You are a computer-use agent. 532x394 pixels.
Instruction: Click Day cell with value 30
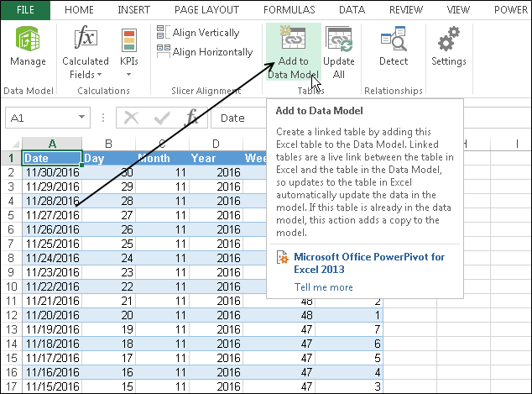pyautogui.click(x=108, y=172)
